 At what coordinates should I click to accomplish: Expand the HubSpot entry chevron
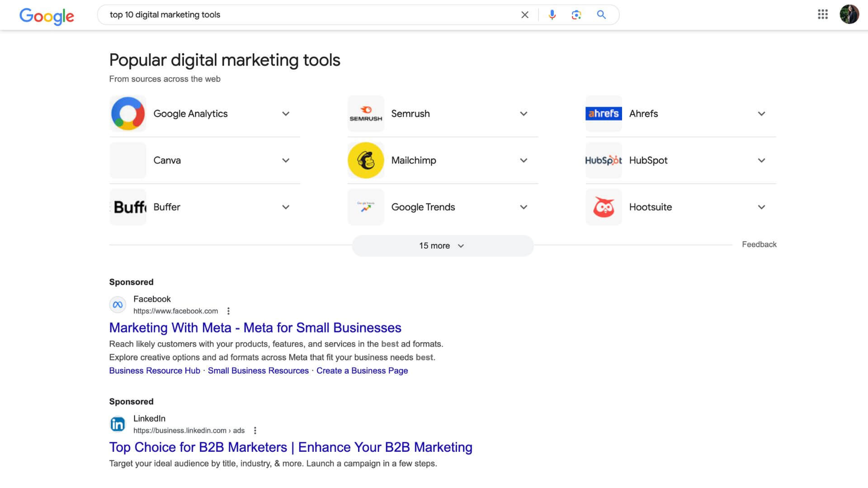click(x=761, y=160)
